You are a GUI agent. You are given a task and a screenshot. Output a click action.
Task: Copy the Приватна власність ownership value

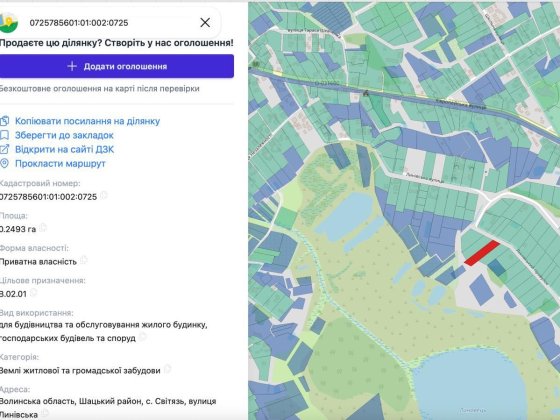pos(83,260)
